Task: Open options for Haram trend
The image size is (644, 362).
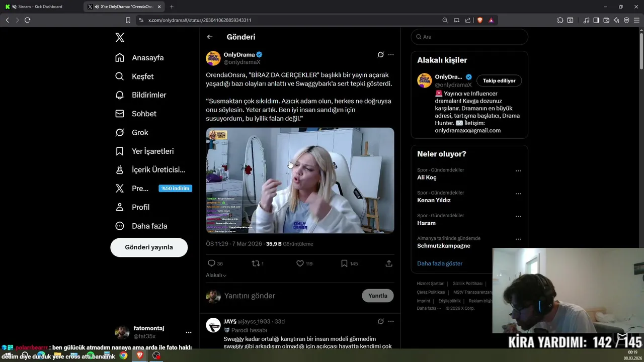Action: 518,216
